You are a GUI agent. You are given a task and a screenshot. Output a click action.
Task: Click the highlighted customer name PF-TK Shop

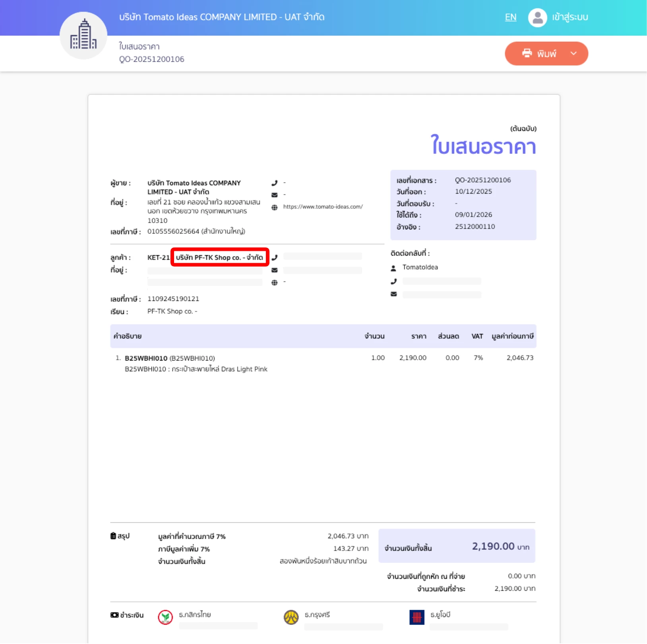(219, 258)
